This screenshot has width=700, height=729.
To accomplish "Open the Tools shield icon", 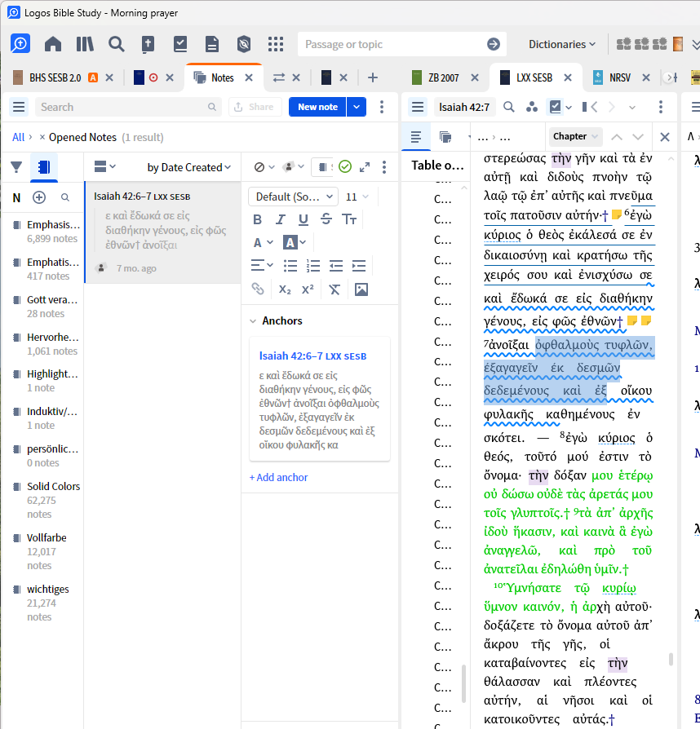I will point(244,44).
